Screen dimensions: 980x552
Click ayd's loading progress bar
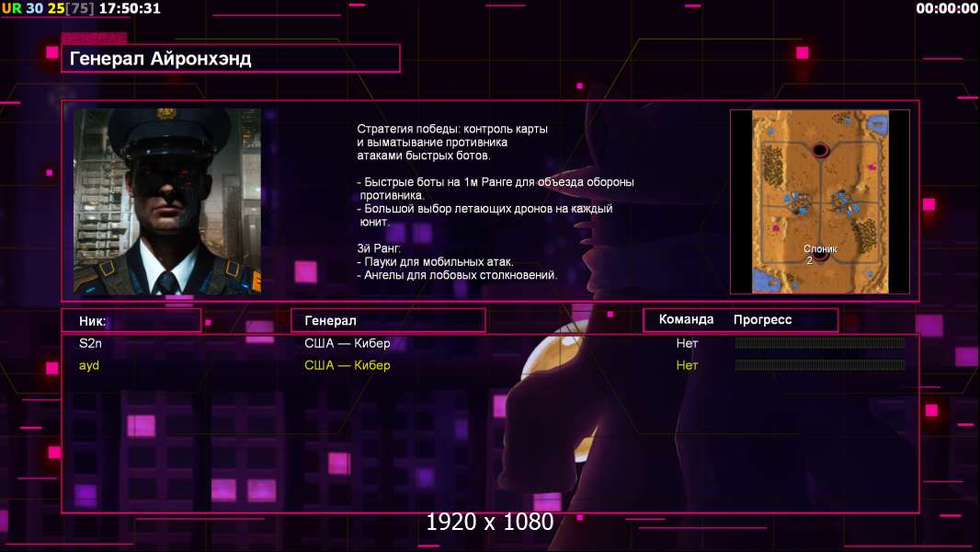click(820, 364)
